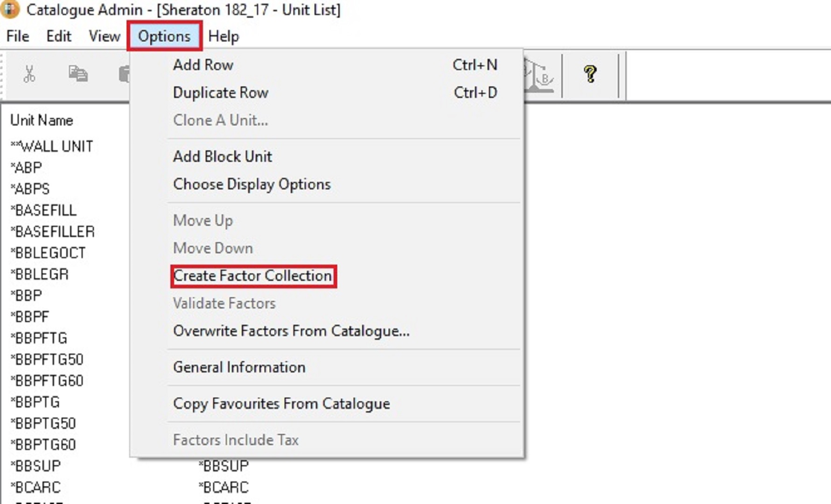
Task: Select the *BBPF unit row
Action: 30,317
